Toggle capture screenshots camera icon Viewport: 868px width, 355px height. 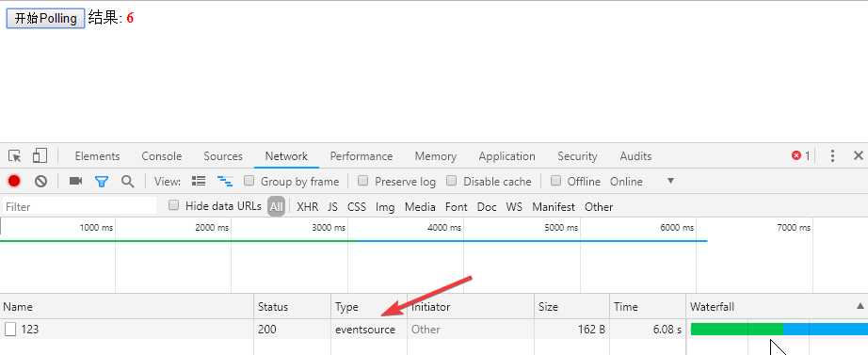[x=75, y=181]
